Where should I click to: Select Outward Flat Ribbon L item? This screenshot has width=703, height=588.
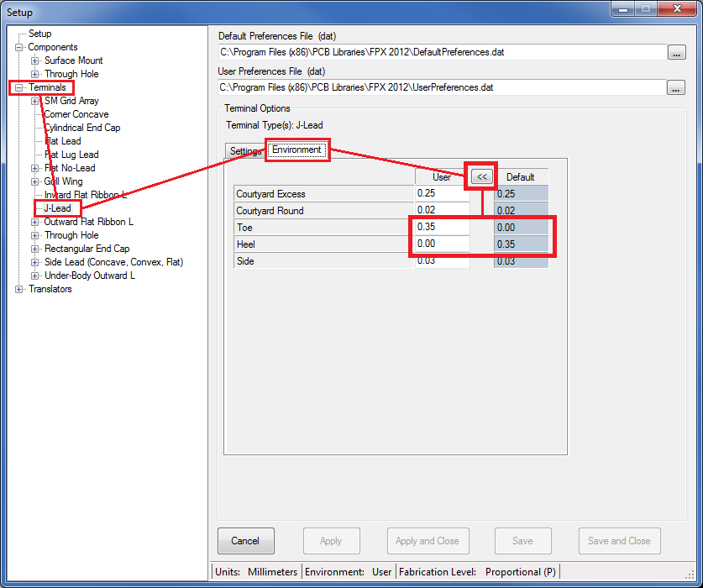point(88,222)
